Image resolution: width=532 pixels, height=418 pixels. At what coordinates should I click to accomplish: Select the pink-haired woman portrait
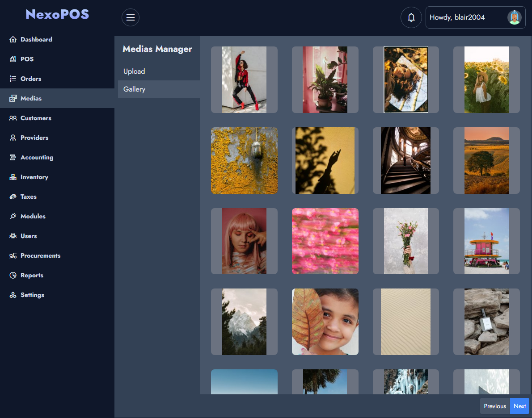(x=244, y=241)
